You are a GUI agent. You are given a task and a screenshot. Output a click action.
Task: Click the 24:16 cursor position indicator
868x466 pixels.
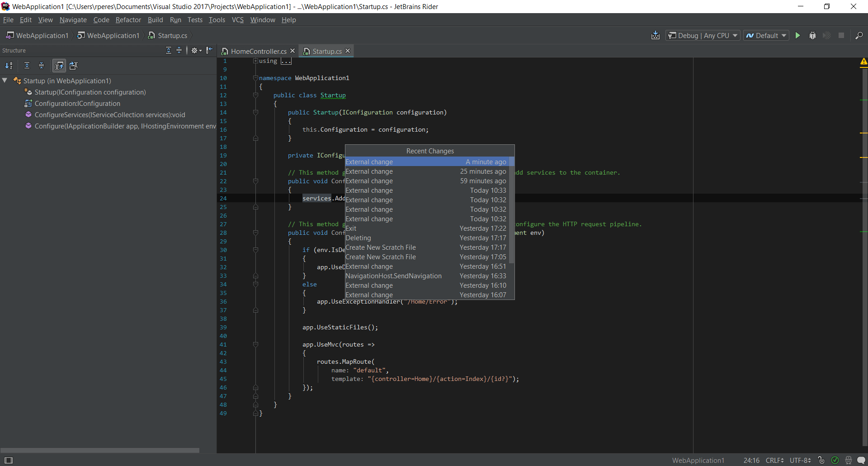pyautogui.click(x=751, y=460)
